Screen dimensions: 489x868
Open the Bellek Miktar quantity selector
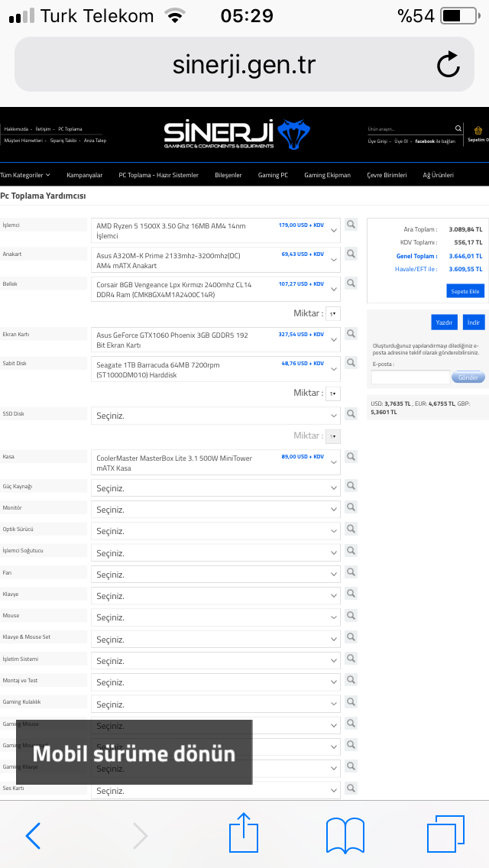click(333, 313)
